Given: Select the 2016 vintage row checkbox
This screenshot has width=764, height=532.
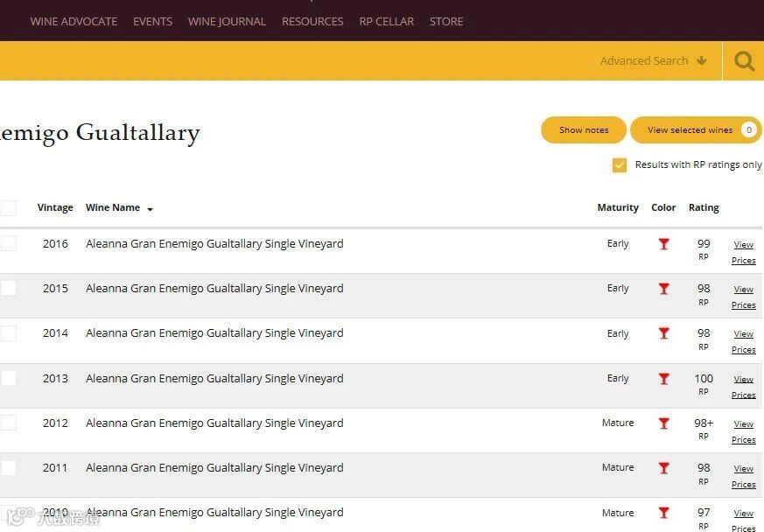Looking at the screenshot, I should click(x=8, y=243).
